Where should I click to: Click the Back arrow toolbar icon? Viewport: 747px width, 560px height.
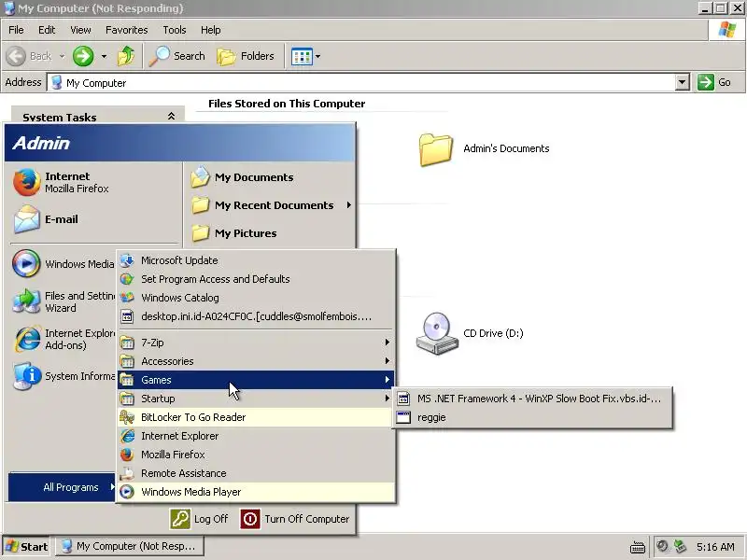16,56
